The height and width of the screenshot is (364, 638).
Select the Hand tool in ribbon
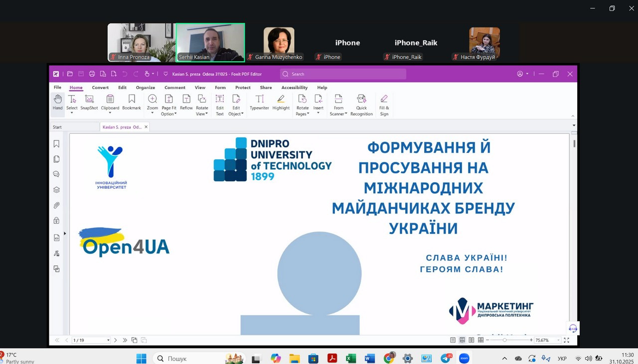58,102
